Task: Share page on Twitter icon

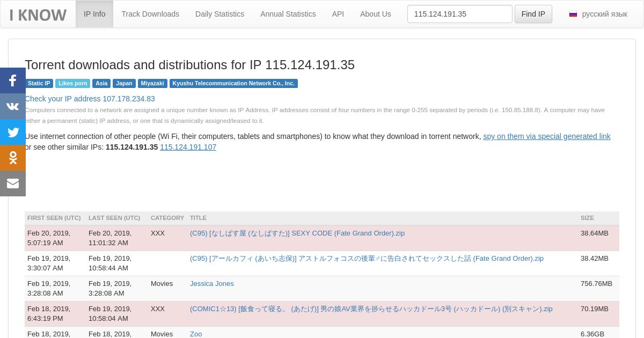Action: (13, 132)
